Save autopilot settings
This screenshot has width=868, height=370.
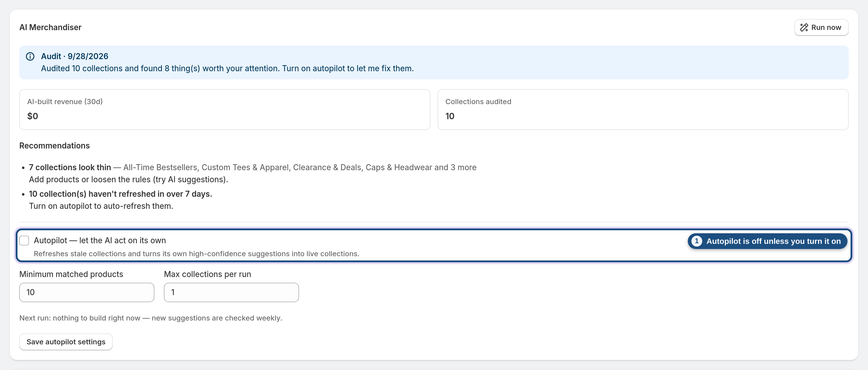[x=66, y=342]
